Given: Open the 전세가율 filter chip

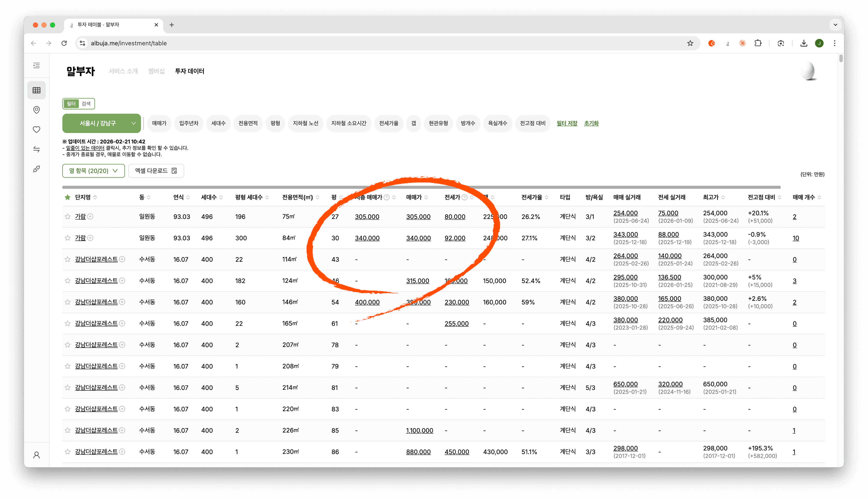Looking at the screenshot, I should point(388,123).
